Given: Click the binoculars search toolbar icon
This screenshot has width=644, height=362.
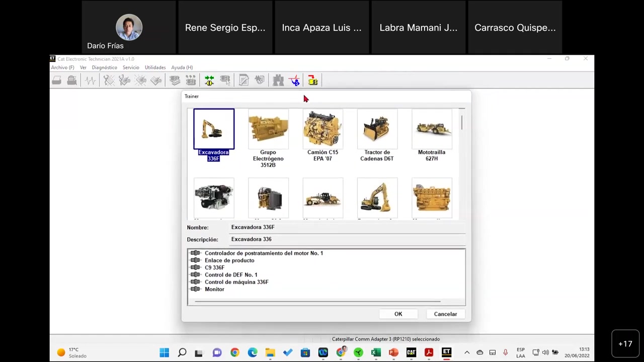Looking at the screenshot, I should pyautogui.click(x=278, y=80).
